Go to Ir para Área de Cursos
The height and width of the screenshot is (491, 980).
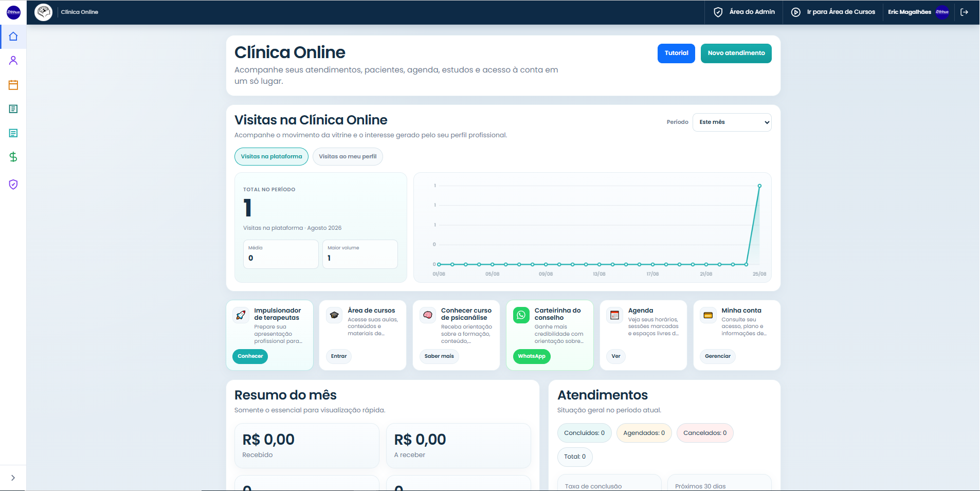[833, 12]
